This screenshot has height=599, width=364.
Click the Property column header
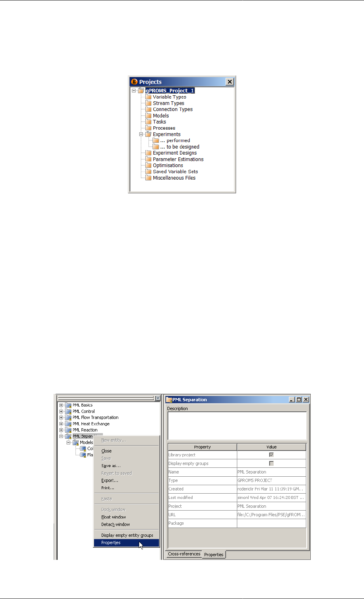(x=202, y=447)
